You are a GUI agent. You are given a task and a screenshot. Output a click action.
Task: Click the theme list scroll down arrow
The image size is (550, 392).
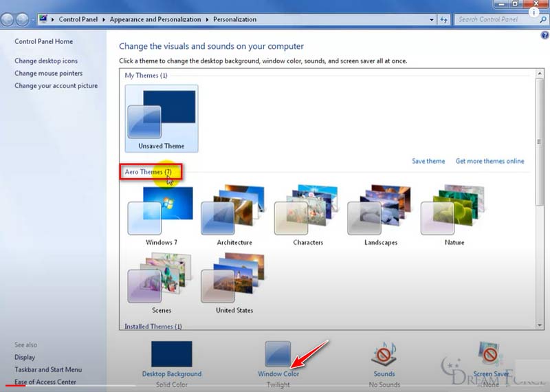pyautogui.click(x=540, y=325)
